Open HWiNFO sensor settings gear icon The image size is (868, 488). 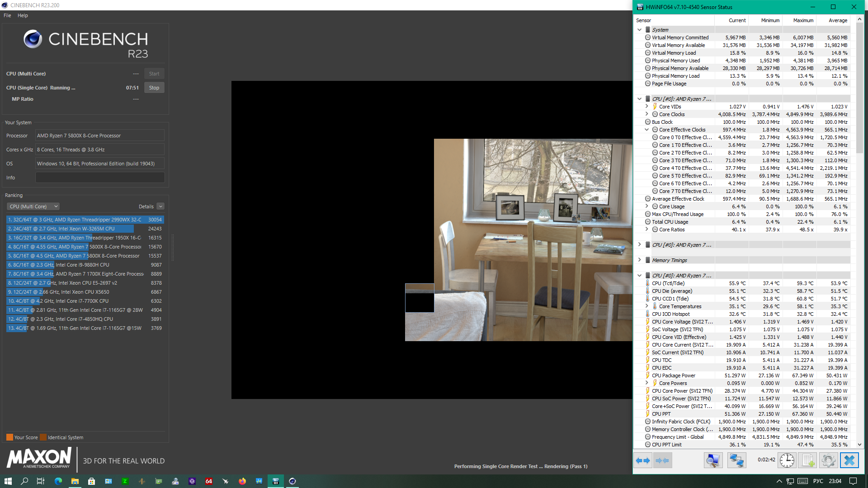tap(828, 460)
